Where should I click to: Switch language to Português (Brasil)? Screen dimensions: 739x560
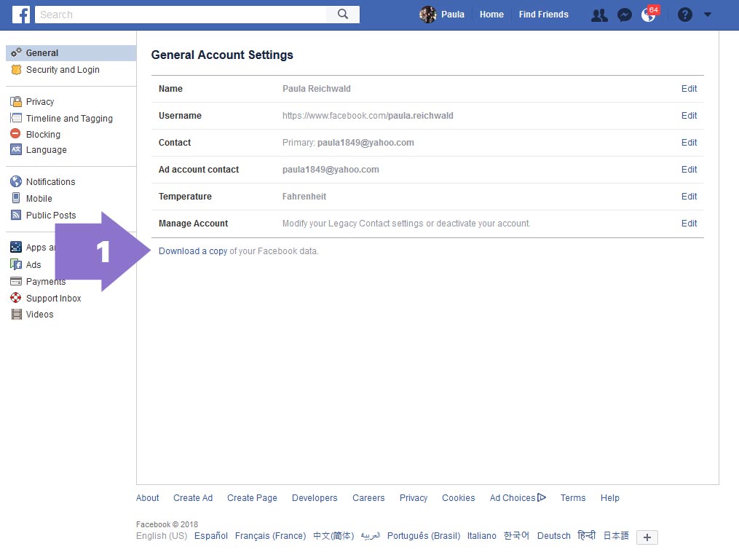pyautogui.click(x=423, y=536)
